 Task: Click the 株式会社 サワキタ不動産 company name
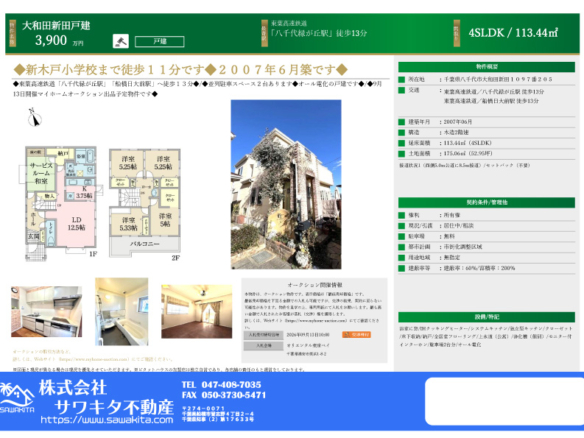tap(107, 397)
